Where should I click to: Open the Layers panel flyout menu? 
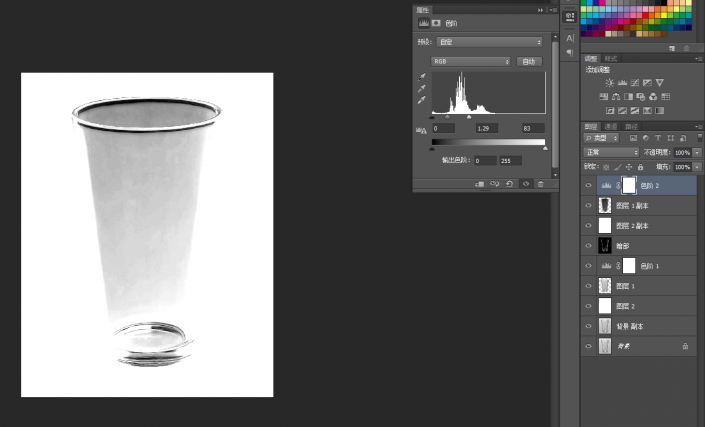pos(698,127)
